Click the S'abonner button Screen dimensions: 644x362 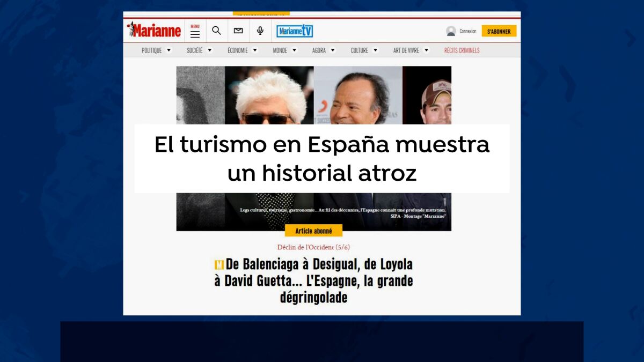(x=499, y=31)
